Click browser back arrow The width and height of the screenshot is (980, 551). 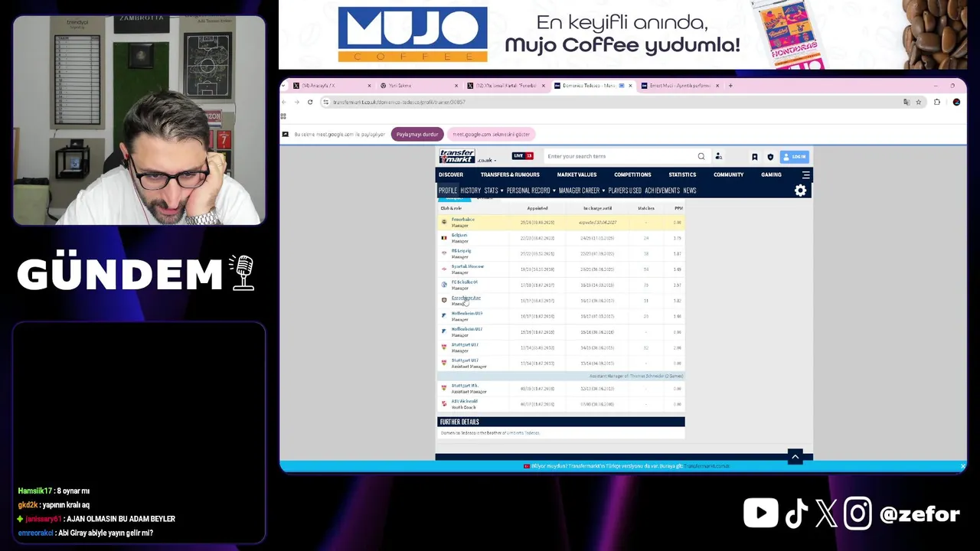click(284, 102)
